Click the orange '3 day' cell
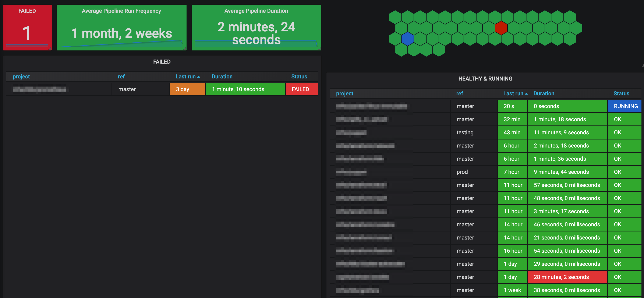 [x=188, y=89]
